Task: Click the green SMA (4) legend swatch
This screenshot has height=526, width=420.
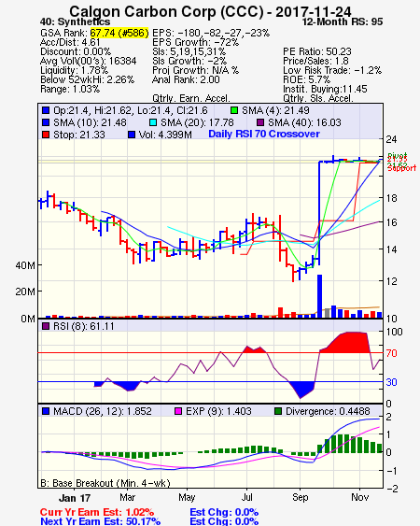Action: click(234, 110)
